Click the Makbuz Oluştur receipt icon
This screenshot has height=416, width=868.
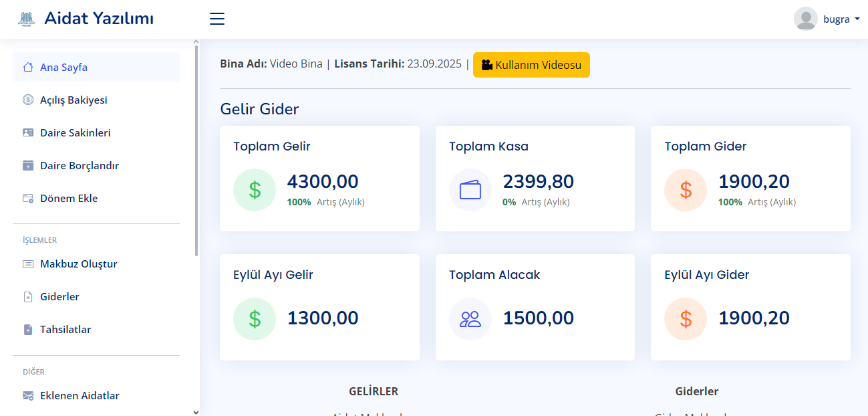coord(28,264)
